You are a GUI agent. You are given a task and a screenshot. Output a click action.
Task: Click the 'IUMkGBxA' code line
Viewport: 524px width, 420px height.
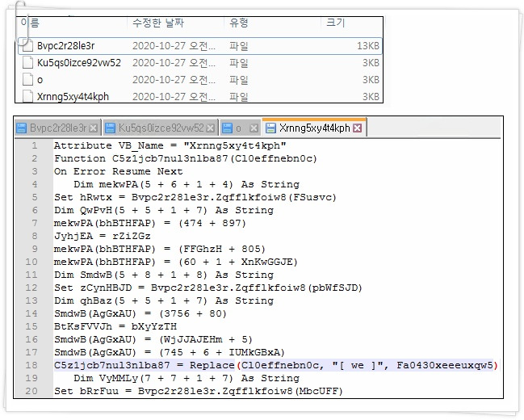[170, 352]
